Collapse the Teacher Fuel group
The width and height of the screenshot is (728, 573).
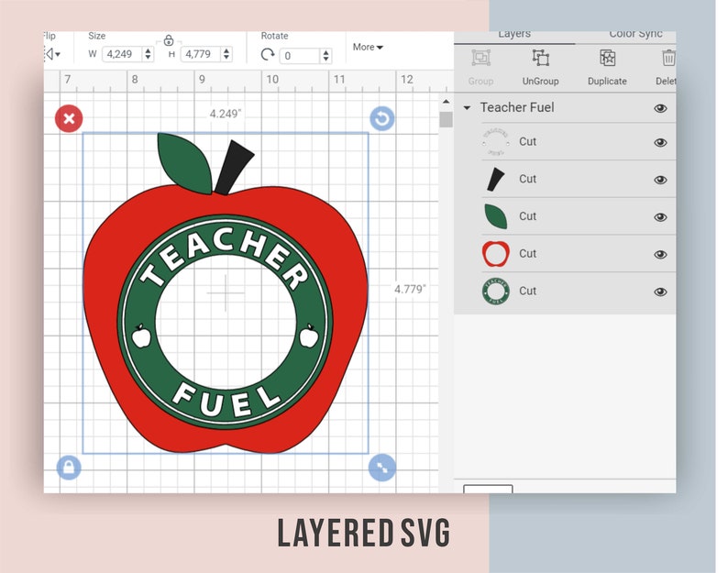467,108
